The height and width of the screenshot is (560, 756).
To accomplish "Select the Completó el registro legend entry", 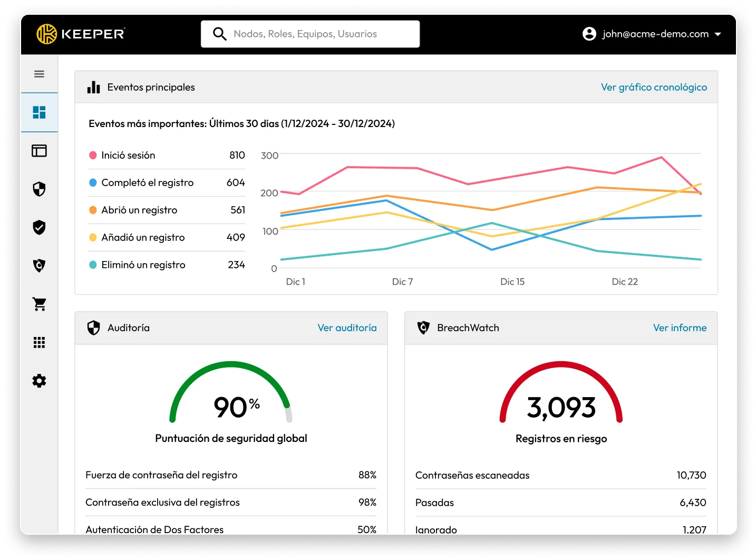I will [147, 182].
